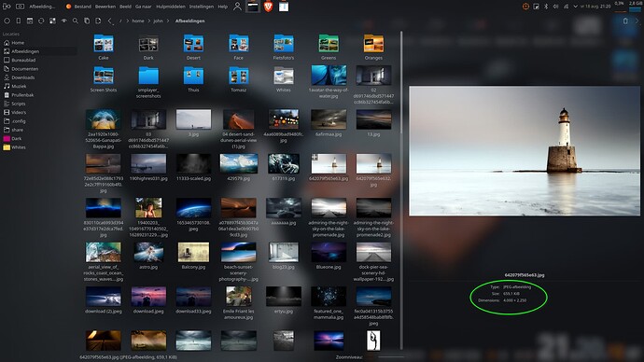
Task: Click the refresh icon in the toolbar
Action: tap(41, 21)
